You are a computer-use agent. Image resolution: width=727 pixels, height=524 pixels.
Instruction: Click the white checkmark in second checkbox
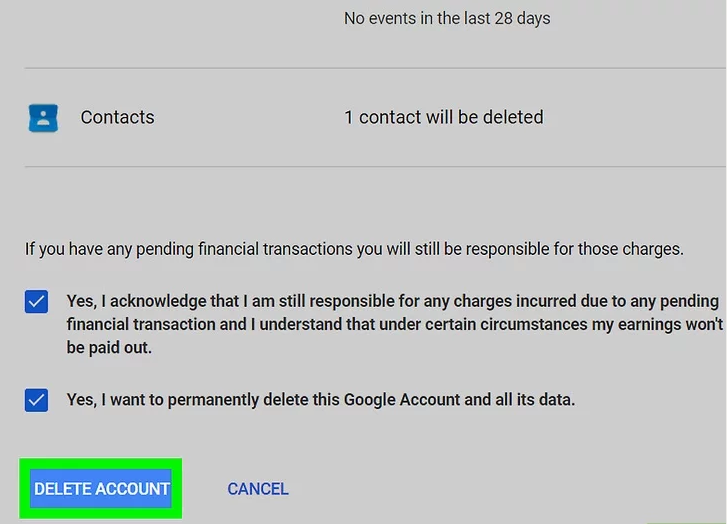36,400
